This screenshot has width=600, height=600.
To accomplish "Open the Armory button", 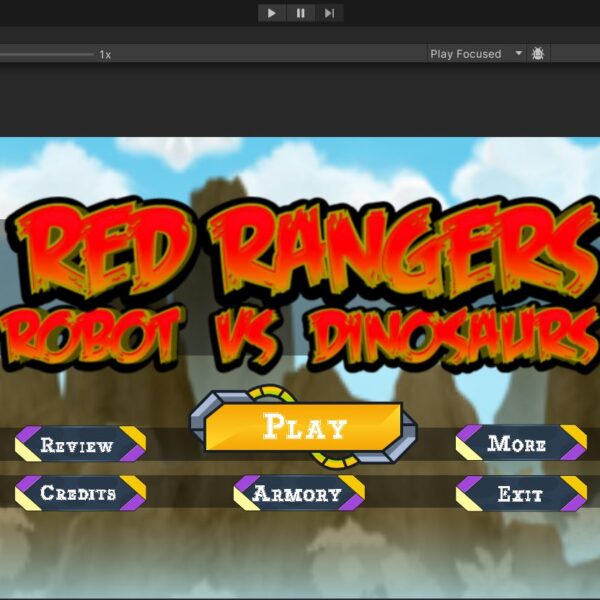I will pos(298,494).
